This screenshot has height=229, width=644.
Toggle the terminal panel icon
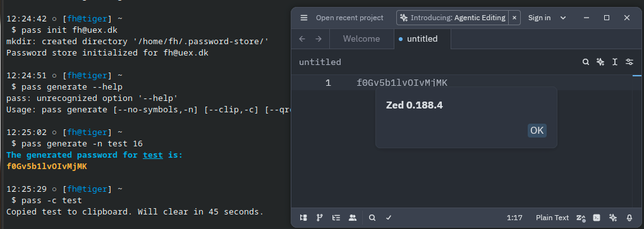point(597,218)
